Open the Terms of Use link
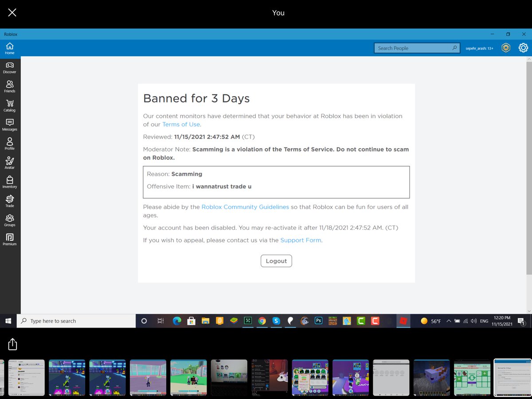The image size is (532, 399). [x=181, y=124]
